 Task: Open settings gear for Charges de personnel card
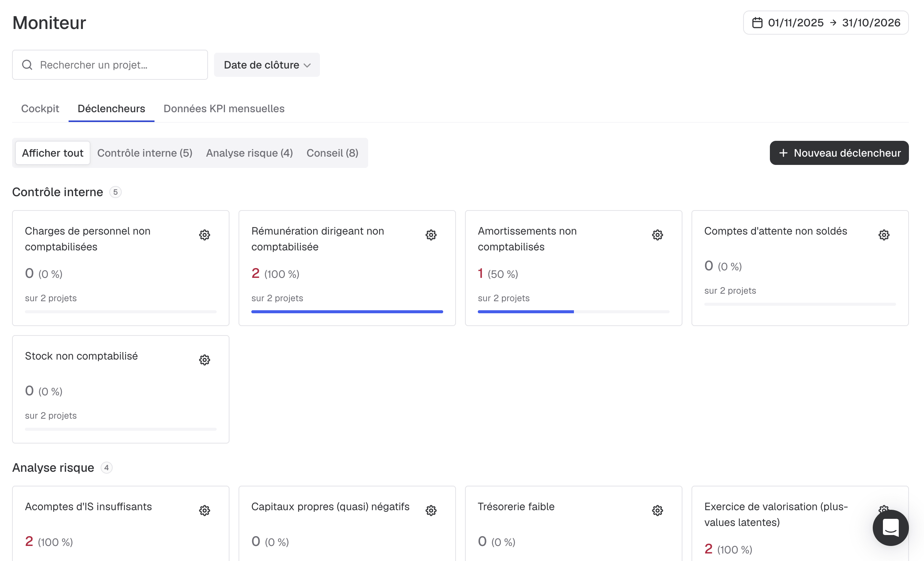[x=205, y=235]
